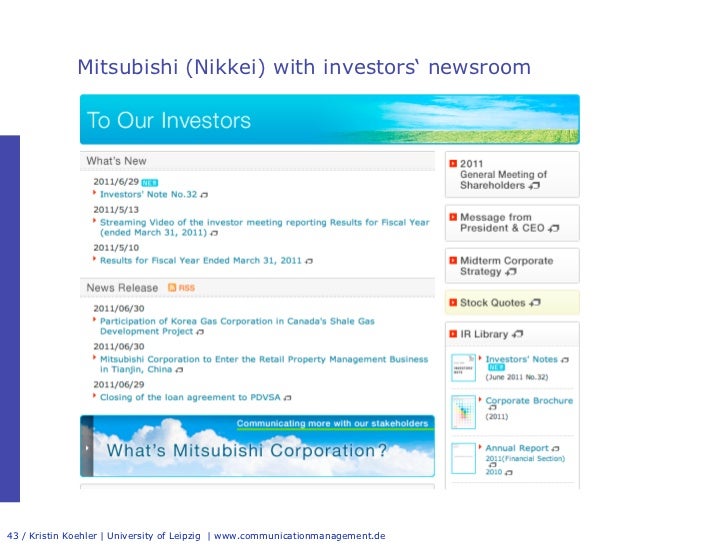728x546 pixels.
Task: Open Streaming Video of the investor meeting link
Action: pos(264,228)
